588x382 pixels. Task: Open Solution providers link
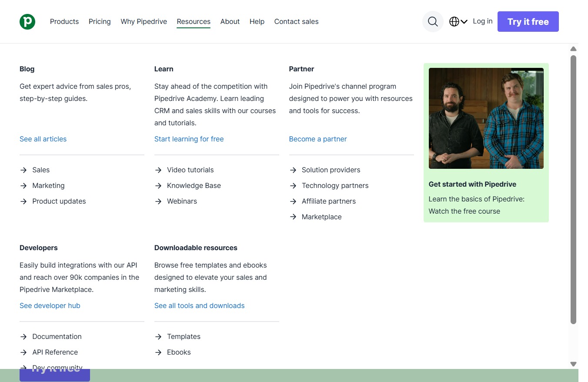click(331, 170)
